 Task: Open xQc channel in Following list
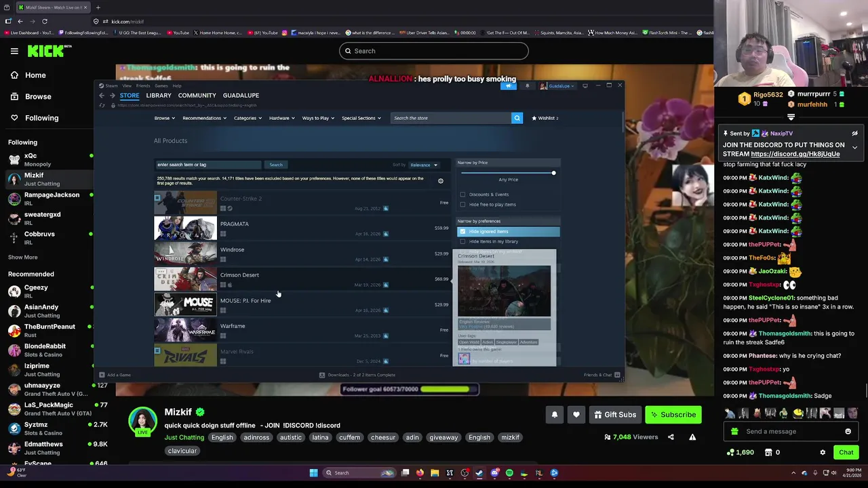pyautogui.click(x=47, y=159)
